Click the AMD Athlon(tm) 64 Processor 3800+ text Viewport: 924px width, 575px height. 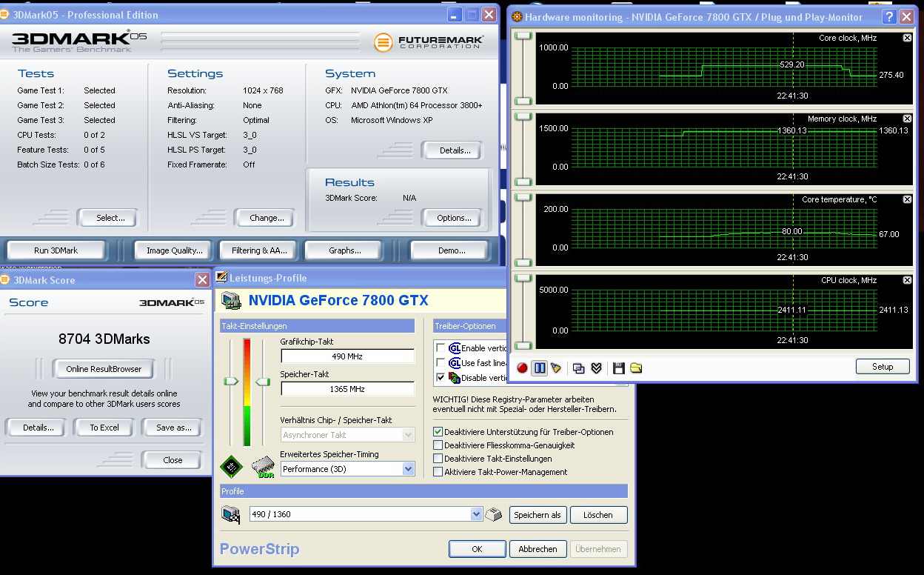click(416, 105)
